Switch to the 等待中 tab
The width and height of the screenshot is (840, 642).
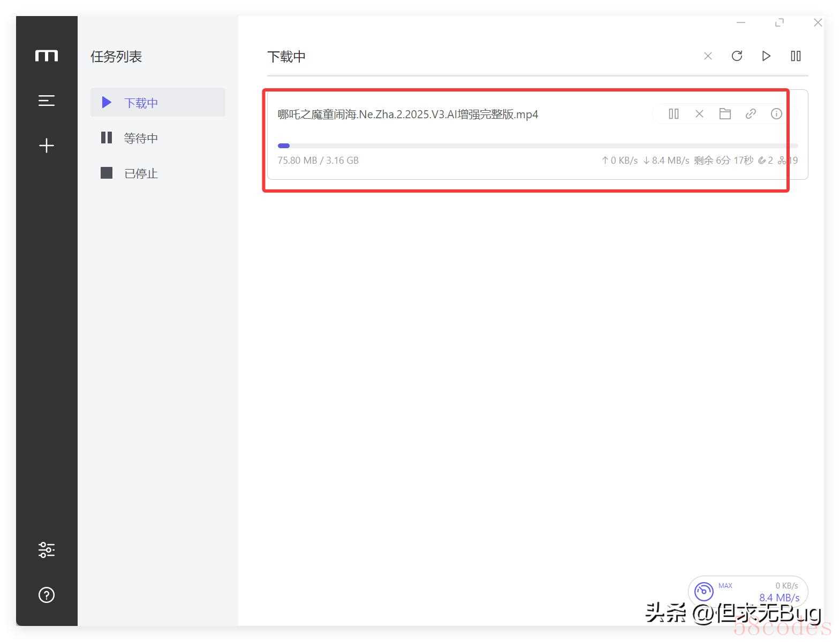tap(157, 138)
